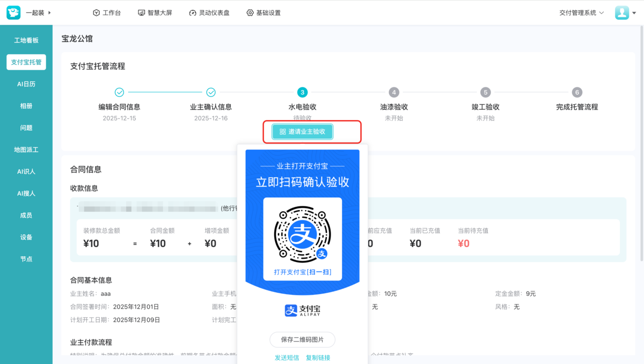
Task: Select 支付宝托管 in the sidebar
Action: coord(26,62)
